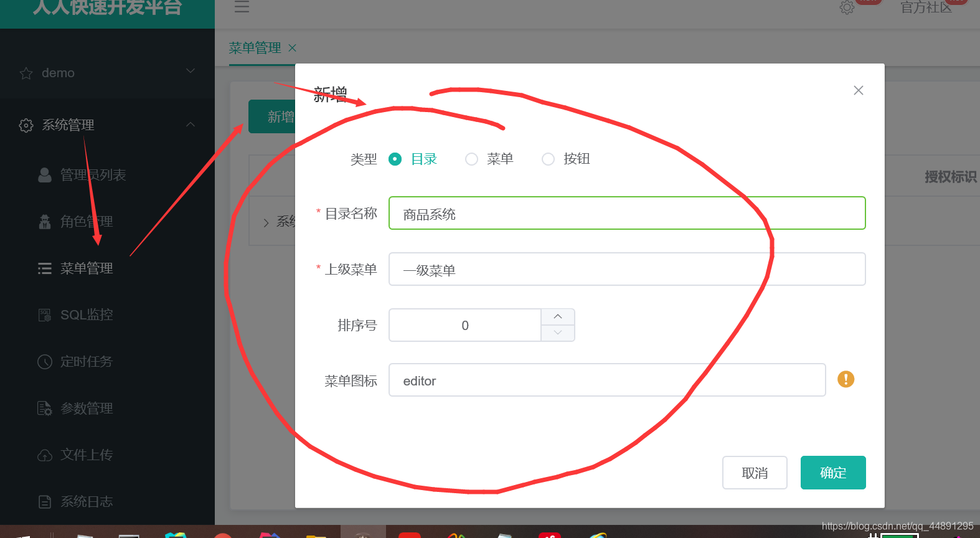Click the orange warning icon beside 菜单图标
Image resolution: width=980 pixels, height=538 pixels.
(x=846, y=379)
